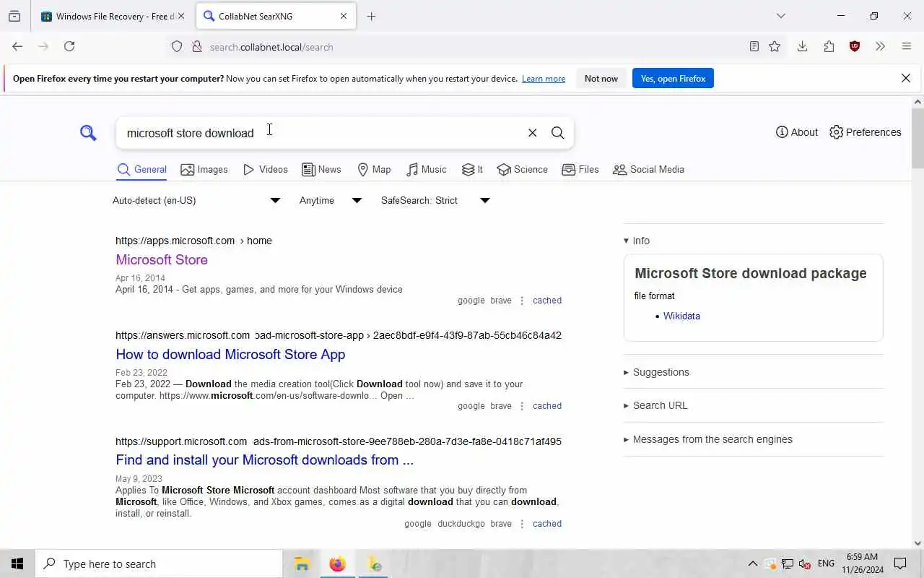Open the Downloads panel

802,46
